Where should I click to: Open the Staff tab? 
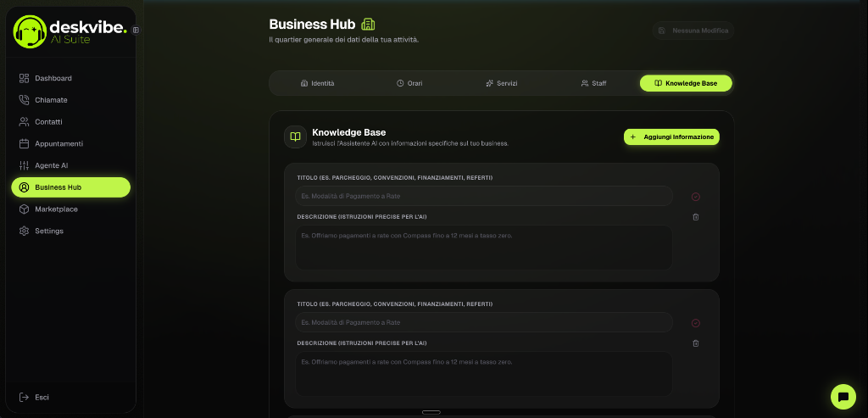click(x=593, y=84)
